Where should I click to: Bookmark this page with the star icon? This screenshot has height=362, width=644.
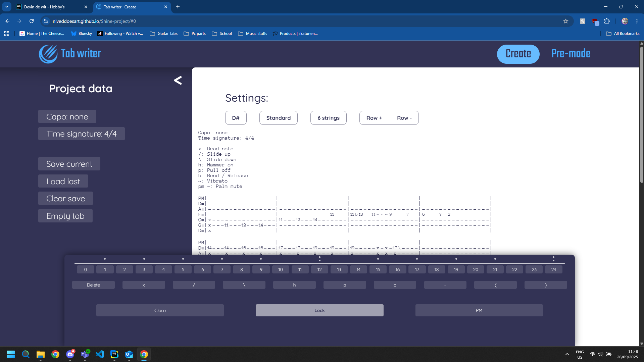[x=566, y=21]
